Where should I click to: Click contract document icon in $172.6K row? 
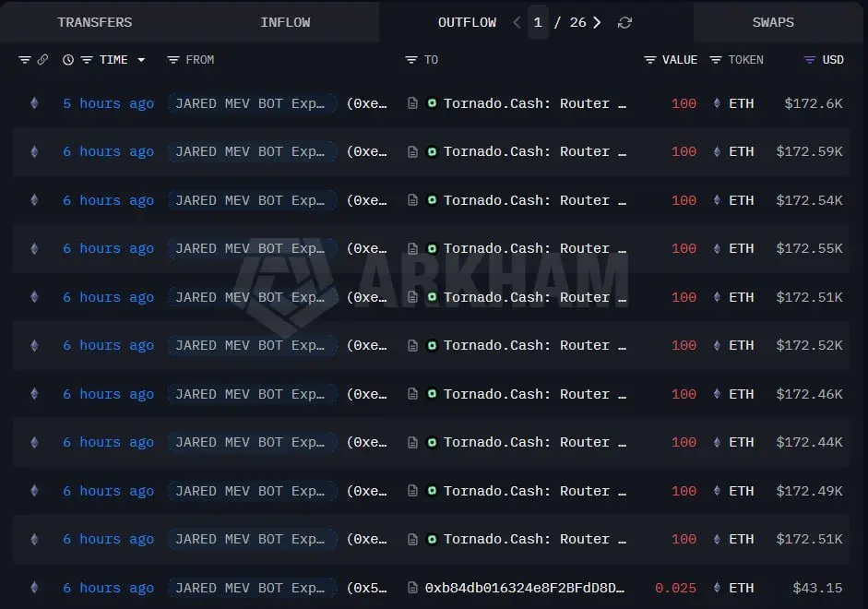click(x=412, y=103)
